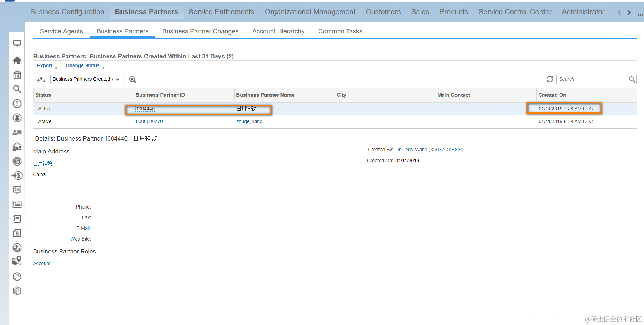Click into the Search input field
The height and width of the screenshot is (325, 644).
[x=593, y=79]
